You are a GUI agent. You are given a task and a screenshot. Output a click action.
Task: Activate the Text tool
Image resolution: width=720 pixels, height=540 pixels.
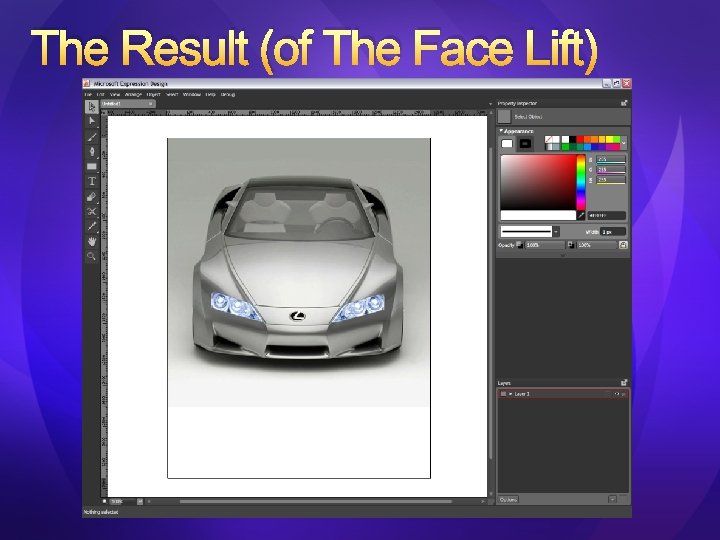click(92, 181)
